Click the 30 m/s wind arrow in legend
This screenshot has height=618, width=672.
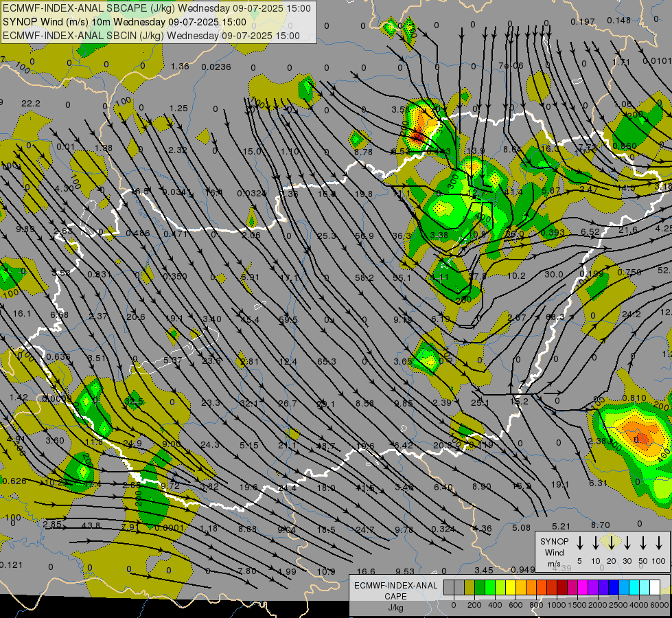coord(627,543)
